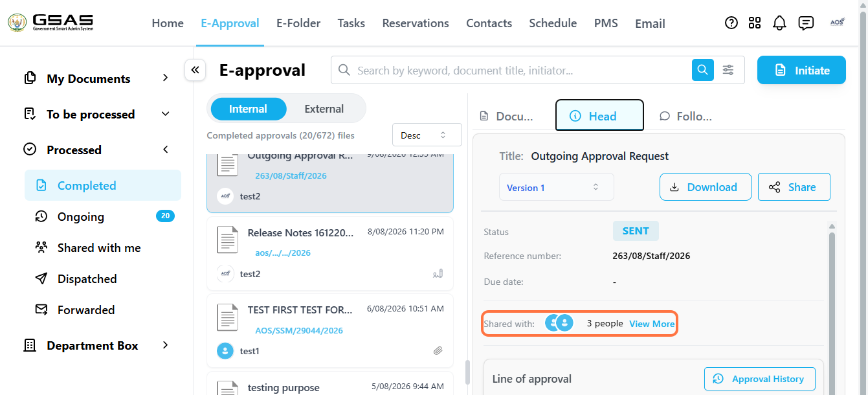The image size is (868, 395).
Task: Click the My Documents icon
Action: coord(30,78)
